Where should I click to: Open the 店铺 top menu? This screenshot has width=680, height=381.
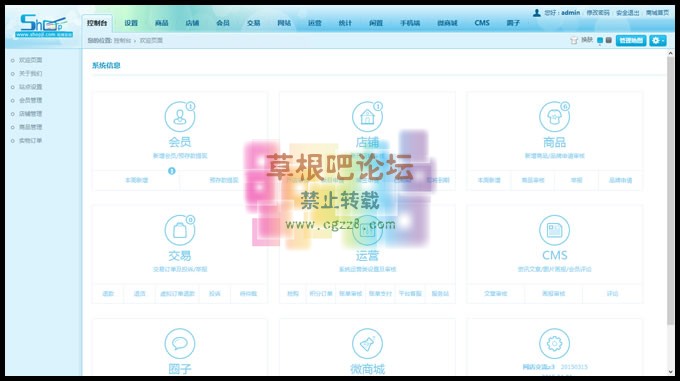pos(192,23)
